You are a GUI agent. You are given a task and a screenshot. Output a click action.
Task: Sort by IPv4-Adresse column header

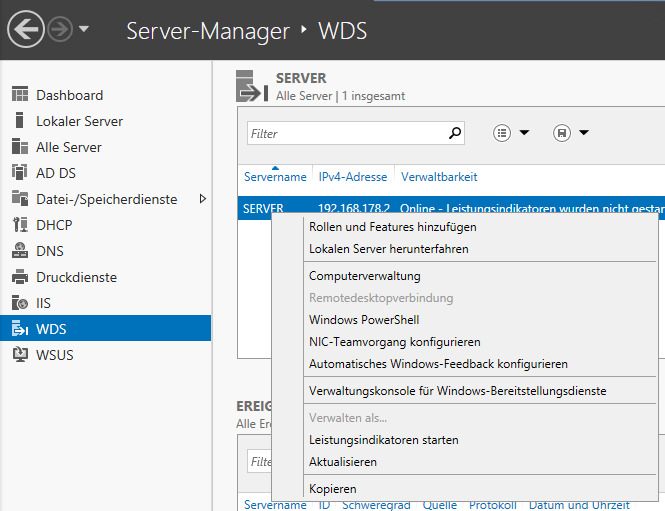[x=353, y=177]
